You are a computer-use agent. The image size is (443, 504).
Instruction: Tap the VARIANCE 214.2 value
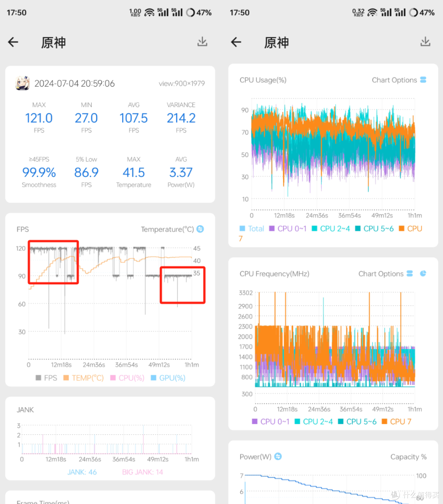pyautogui.click(x=181, y=118)
